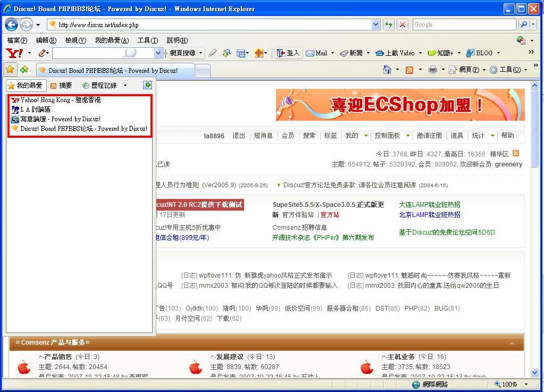Open a new blank browser tab
Screen dimensions: 544x392
(203, 71)
